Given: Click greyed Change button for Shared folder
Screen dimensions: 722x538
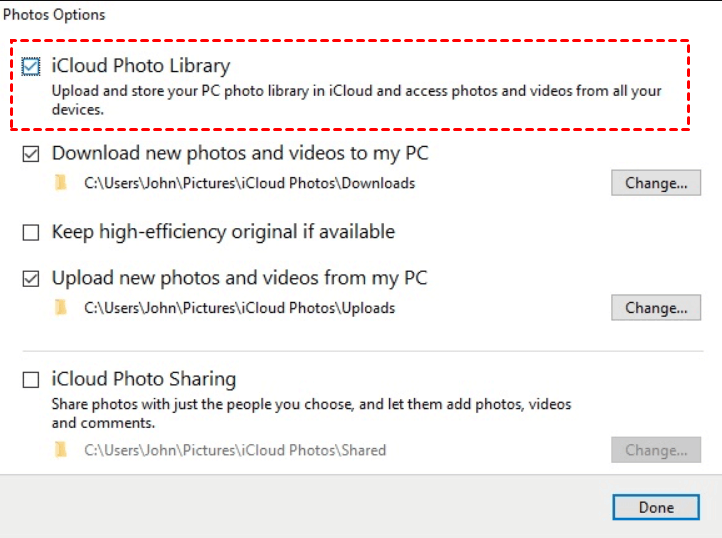Looking at the screenshot, I should [656, 450].
